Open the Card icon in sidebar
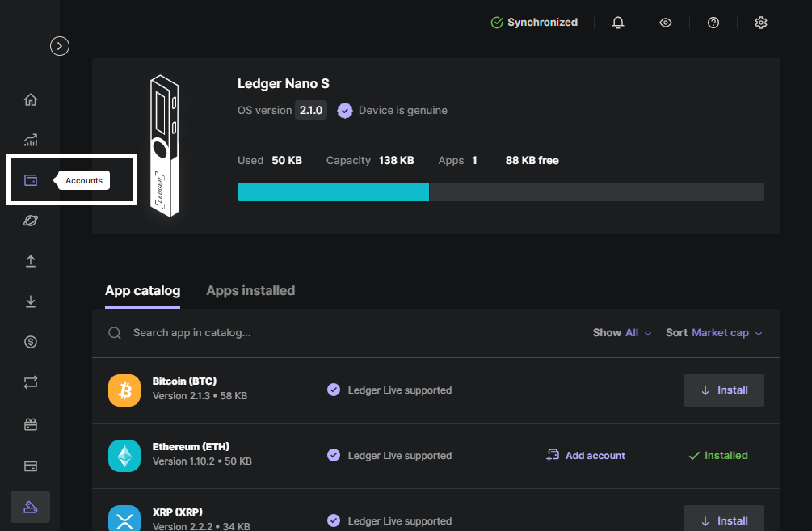The image size is (812, 531). (31, 466)
